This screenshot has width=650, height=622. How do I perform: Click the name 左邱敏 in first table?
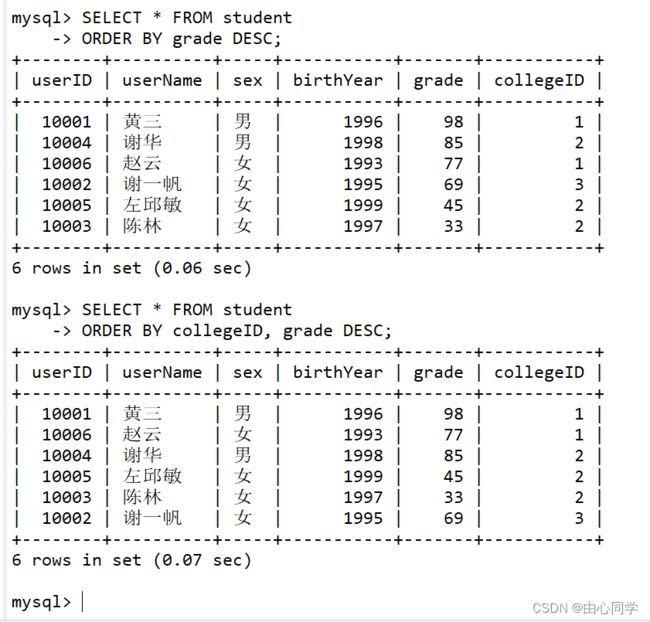coord(152,205)
